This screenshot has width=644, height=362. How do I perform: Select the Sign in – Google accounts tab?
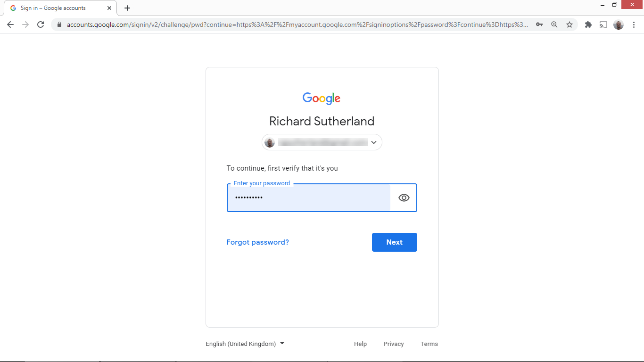(x=57, y=8)
